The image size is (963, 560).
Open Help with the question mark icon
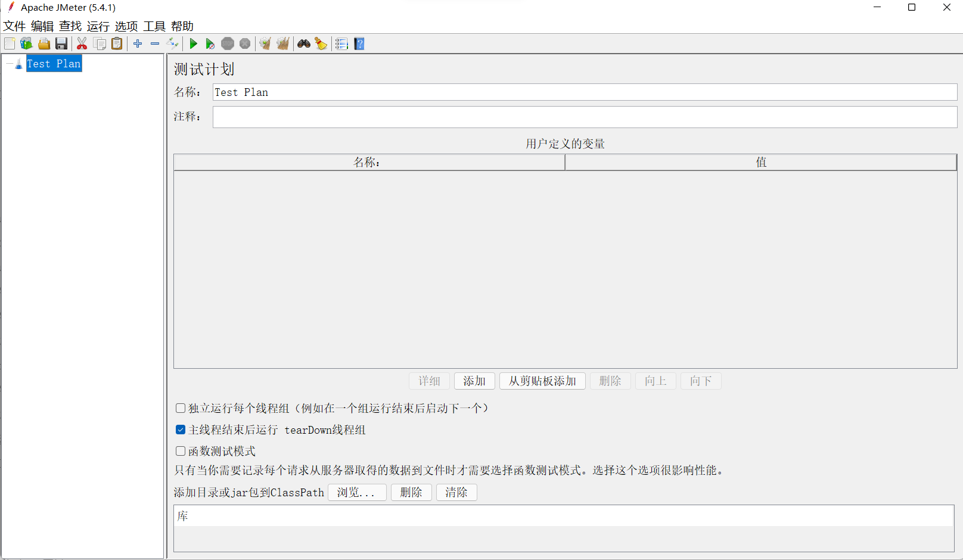pyautogui.click(x=359, y=43)
